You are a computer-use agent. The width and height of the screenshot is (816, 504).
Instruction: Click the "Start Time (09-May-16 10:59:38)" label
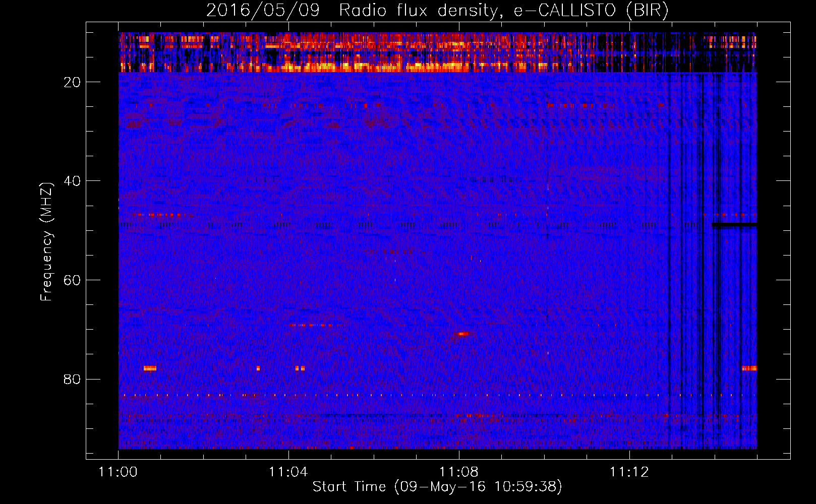(x=437, y=487)
